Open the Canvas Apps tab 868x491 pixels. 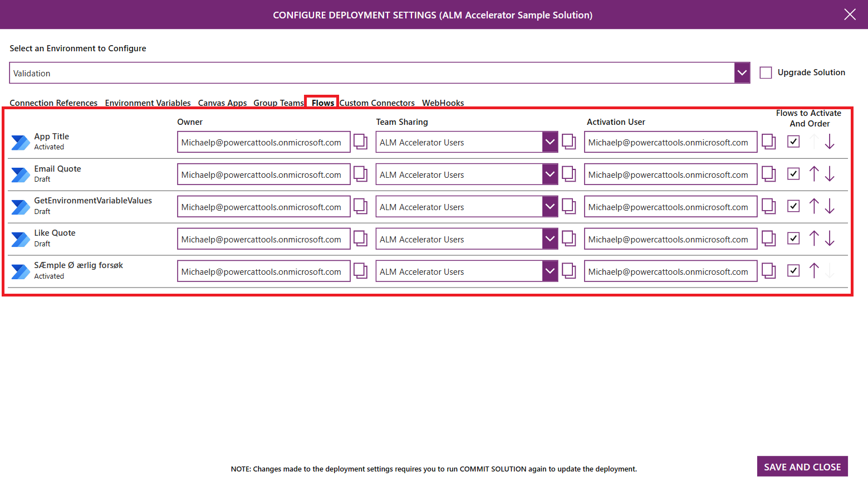(222, 103)
